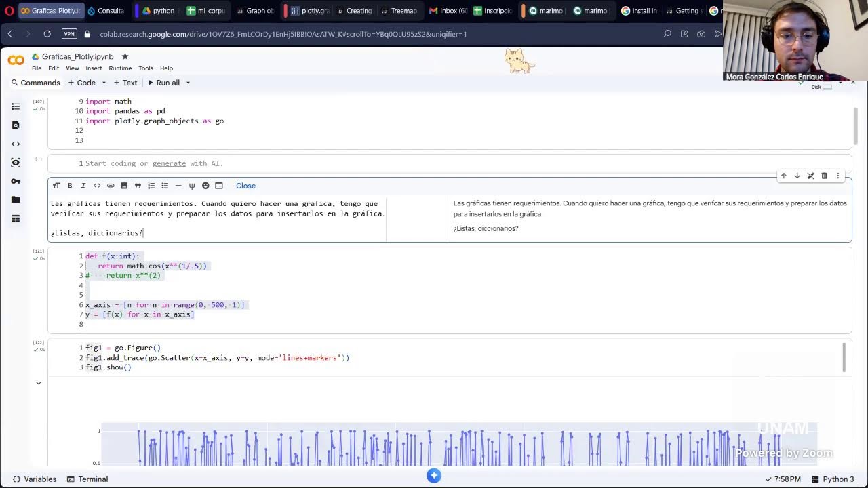Open the variables inspector eye icon in the sidebar

click(16, 163)
